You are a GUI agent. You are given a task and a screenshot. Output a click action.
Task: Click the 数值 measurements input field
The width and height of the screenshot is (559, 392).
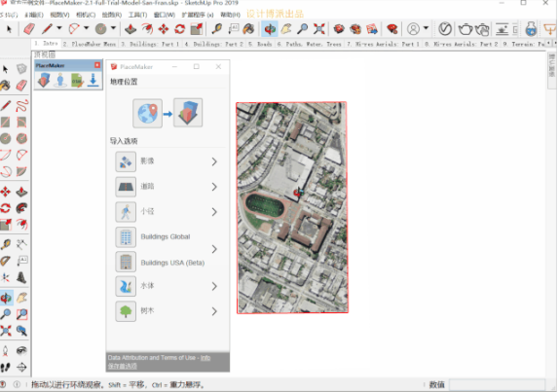[498, 384]
